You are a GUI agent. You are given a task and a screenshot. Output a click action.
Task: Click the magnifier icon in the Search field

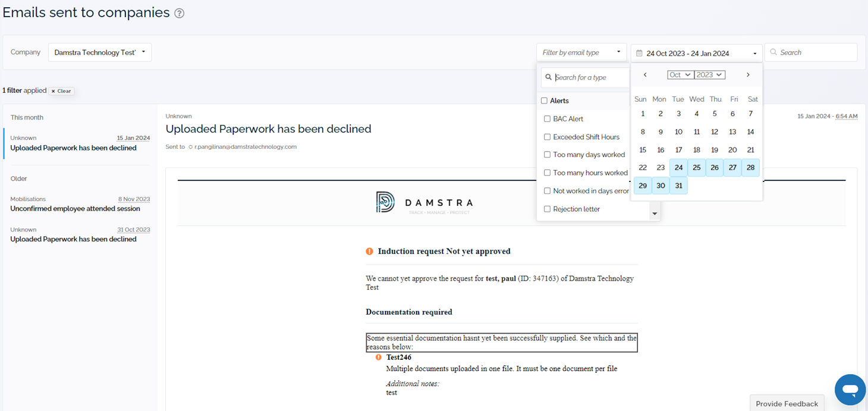pos(774,52)
